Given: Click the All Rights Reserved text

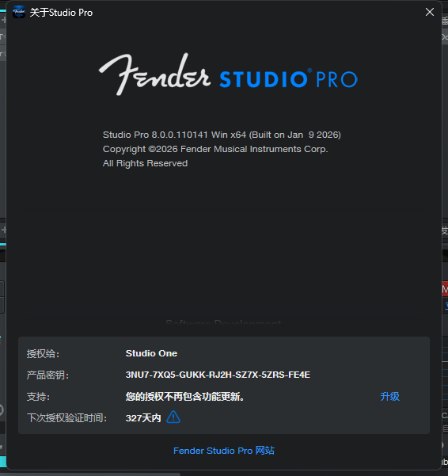Looking at the screenshot, I should pyautogui.click(x=145, y=163).
